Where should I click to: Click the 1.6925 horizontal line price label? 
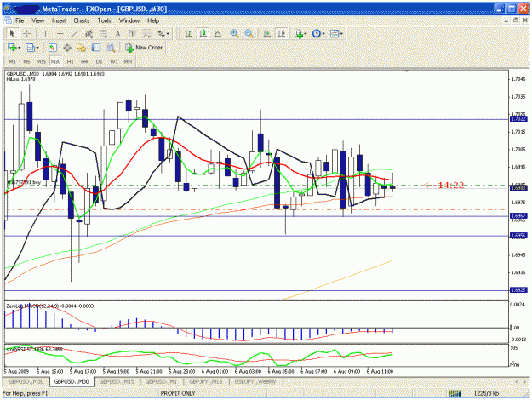(518, 290)
